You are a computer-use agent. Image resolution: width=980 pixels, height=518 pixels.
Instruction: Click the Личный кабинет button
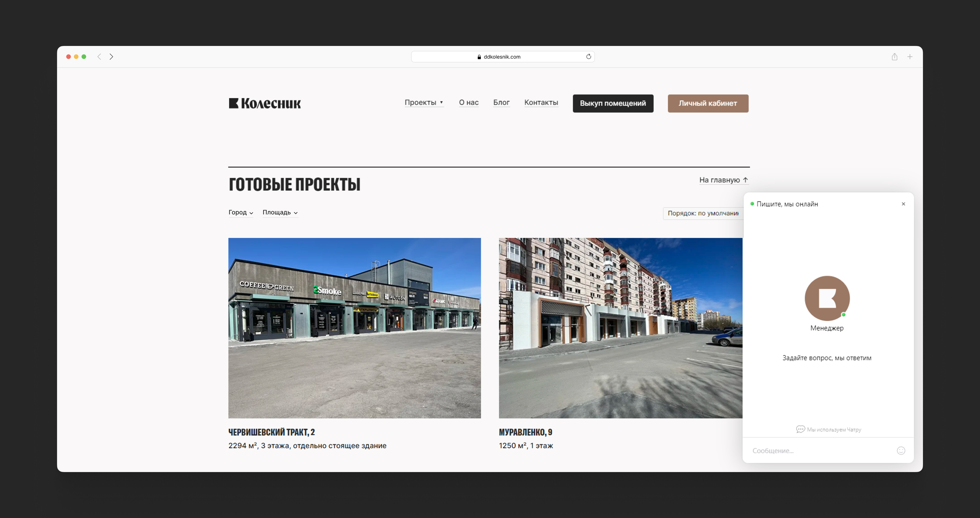tap(708, 103)
